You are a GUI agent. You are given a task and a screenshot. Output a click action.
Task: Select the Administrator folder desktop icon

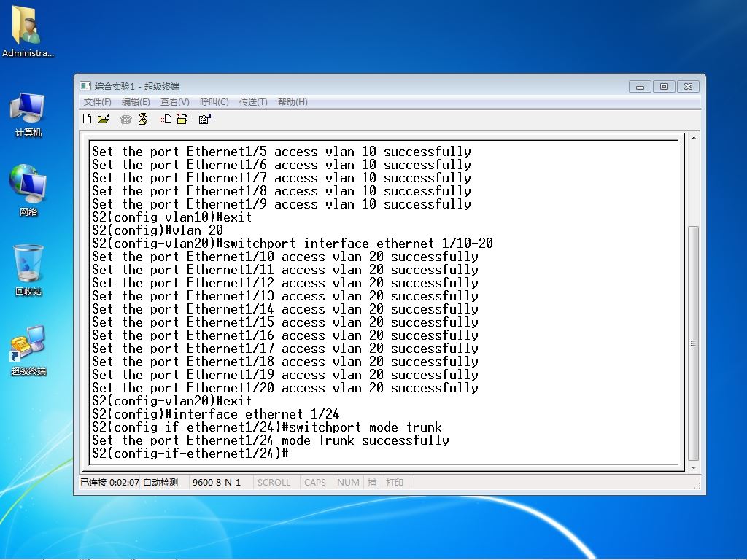click(28, 31)
